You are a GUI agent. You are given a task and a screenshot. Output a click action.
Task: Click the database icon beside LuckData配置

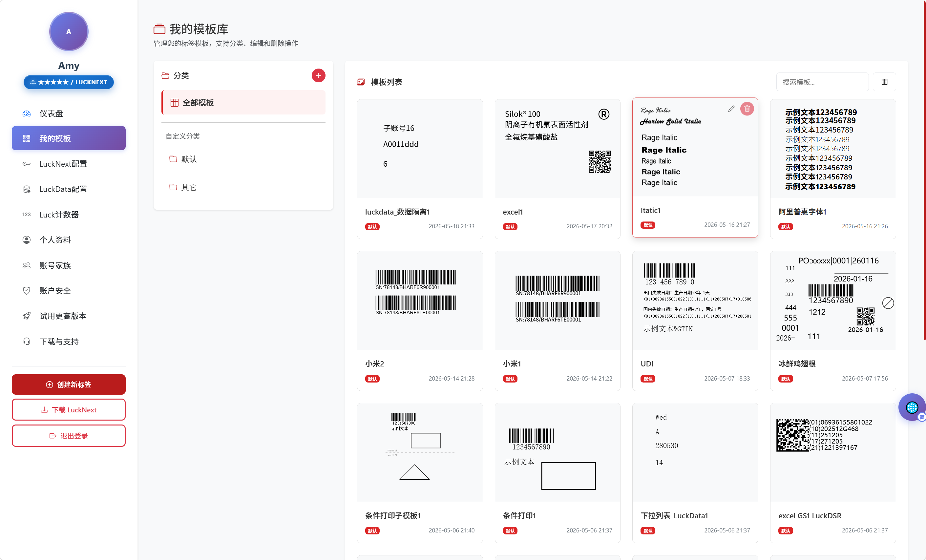pos(26,189)
